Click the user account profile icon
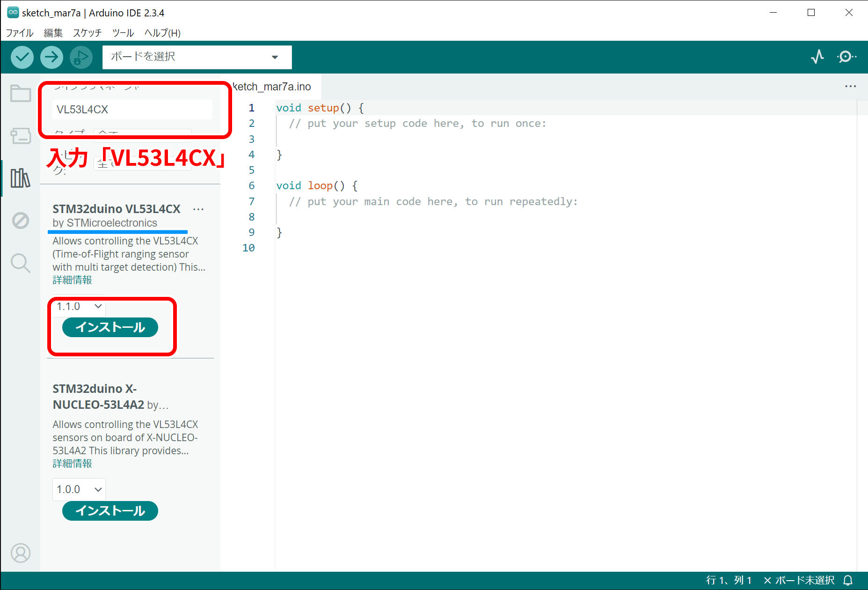868x590 pixels. 21,553
